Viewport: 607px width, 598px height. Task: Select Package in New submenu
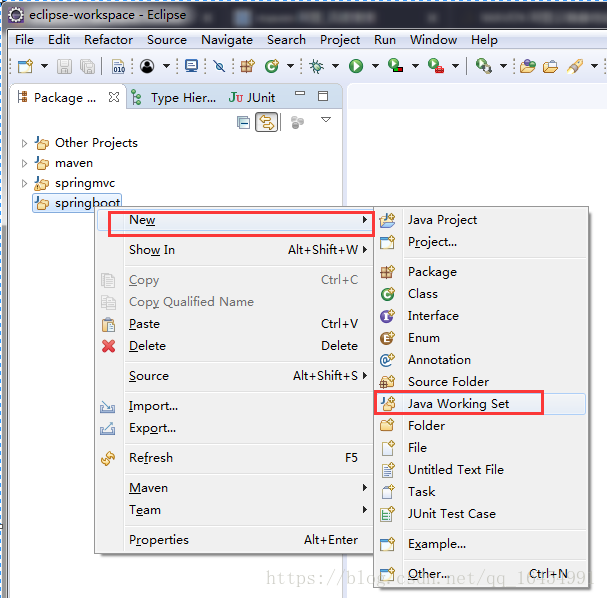[480, 272]
